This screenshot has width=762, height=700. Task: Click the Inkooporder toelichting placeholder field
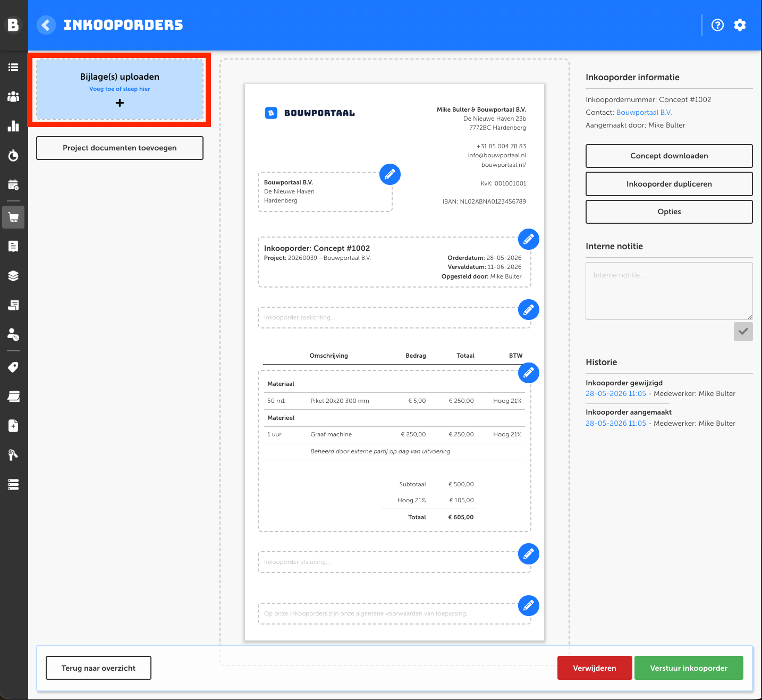tap(394, 317)
